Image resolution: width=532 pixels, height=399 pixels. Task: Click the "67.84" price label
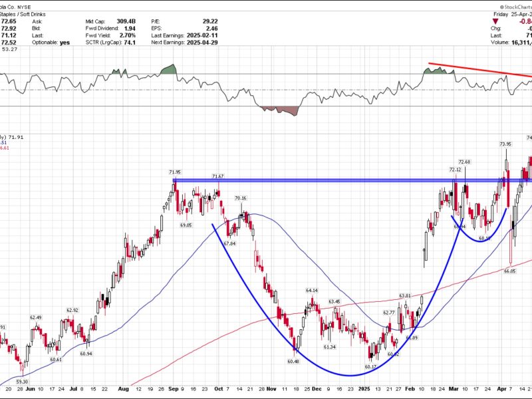click(x=229, y=243)
